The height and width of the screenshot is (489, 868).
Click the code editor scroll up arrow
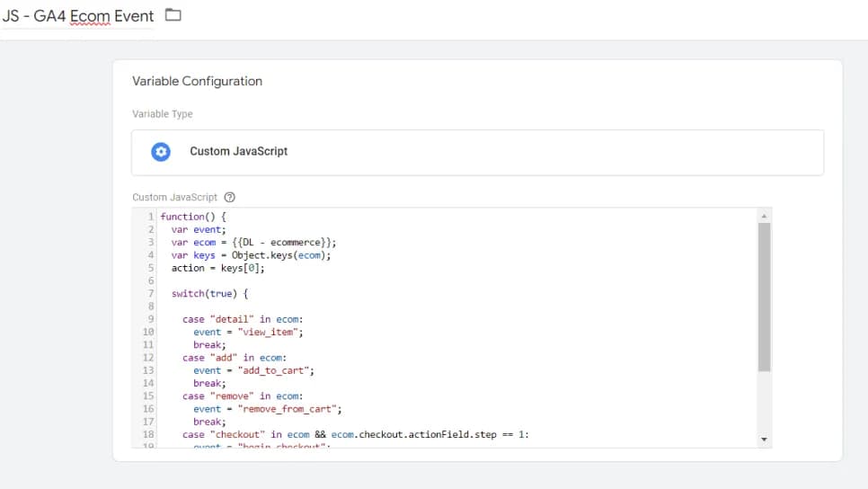coord(764,216)
